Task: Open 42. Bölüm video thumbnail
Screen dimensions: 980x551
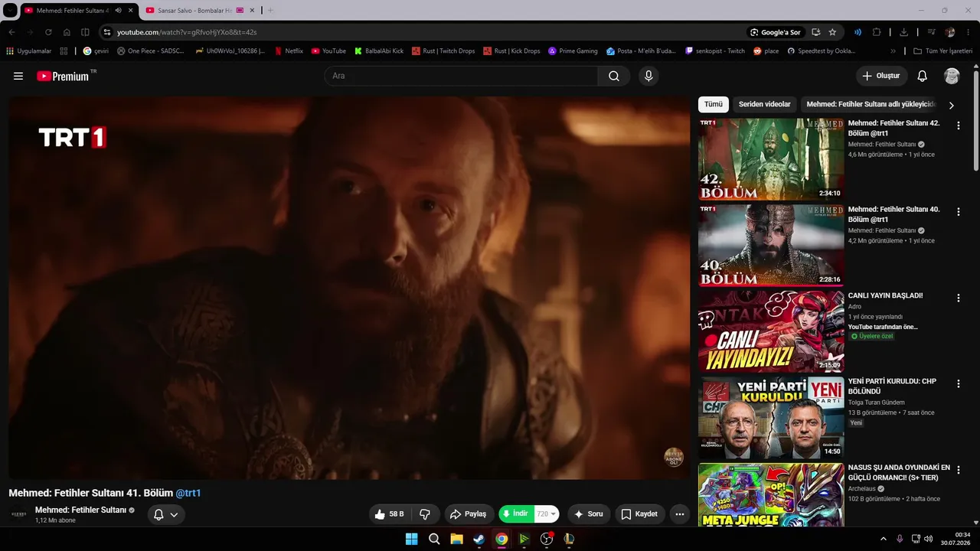Action: 771,159
